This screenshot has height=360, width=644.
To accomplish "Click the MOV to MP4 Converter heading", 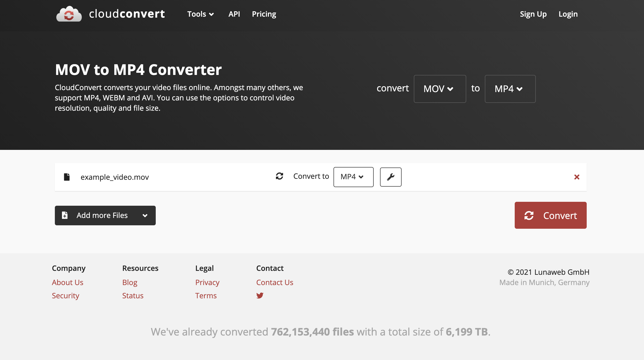I will (138, 70).
